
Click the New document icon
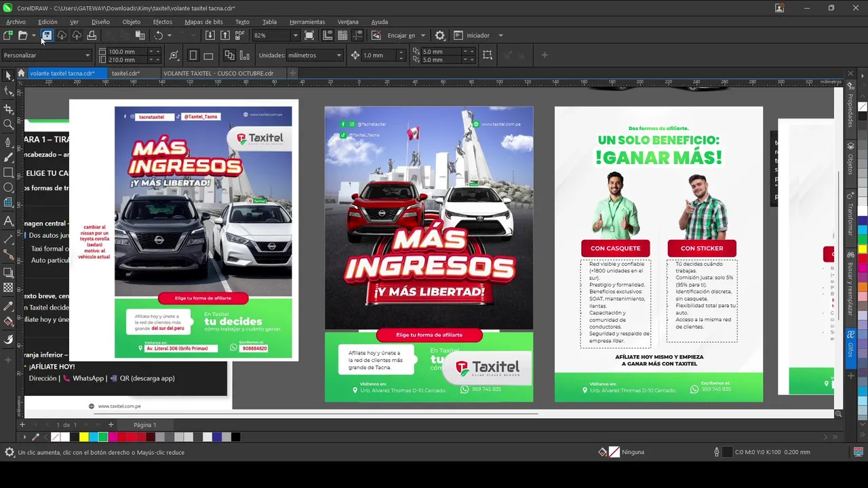click(x=8, y=35)
